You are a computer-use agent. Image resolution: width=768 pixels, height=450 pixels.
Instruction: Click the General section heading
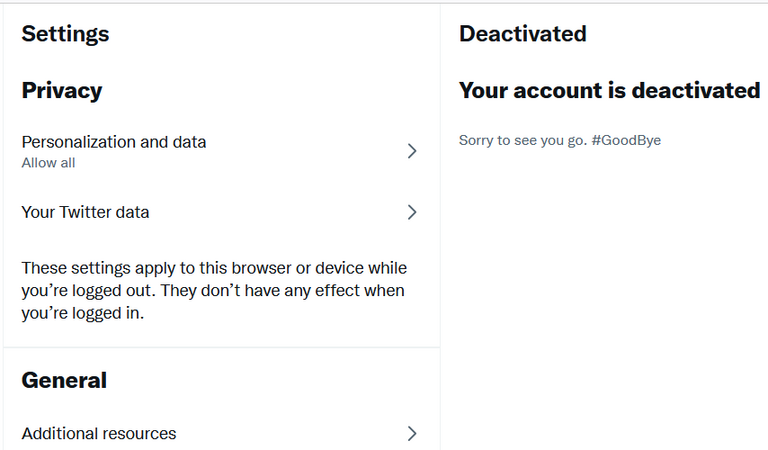64,381
